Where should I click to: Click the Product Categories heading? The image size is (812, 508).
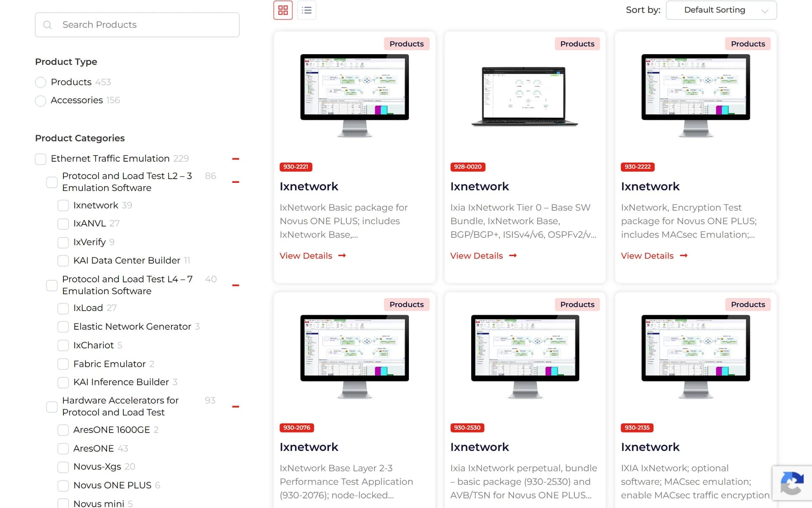(80, 138)
